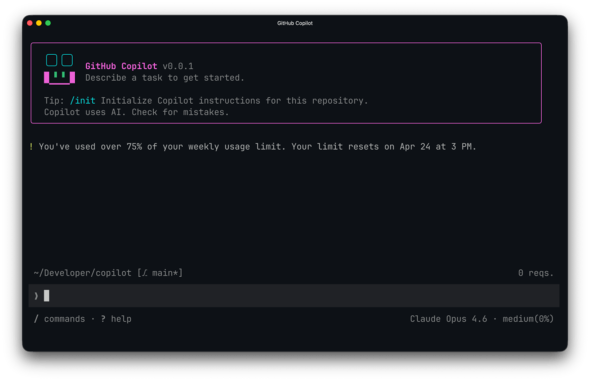Click the prompt input field
Viewport: 590px width, 381px height.
coord(294,296)
